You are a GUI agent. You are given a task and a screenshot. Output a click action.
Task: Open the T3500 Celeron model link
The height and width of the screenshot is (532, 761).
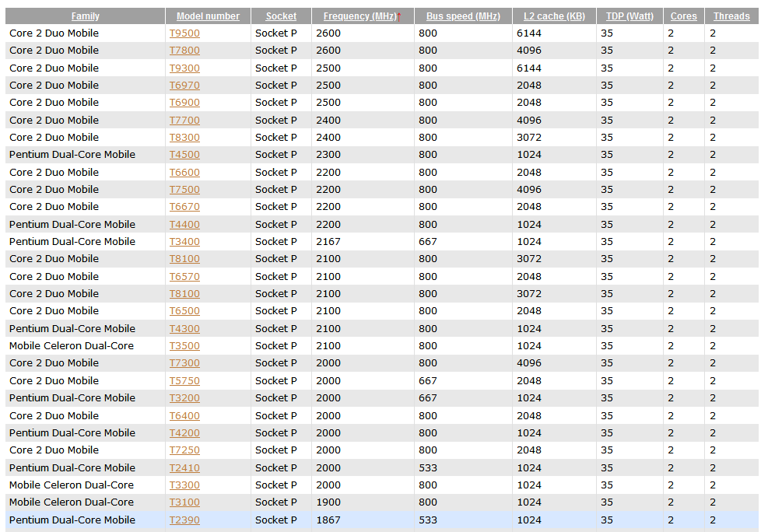click(184, 346)
